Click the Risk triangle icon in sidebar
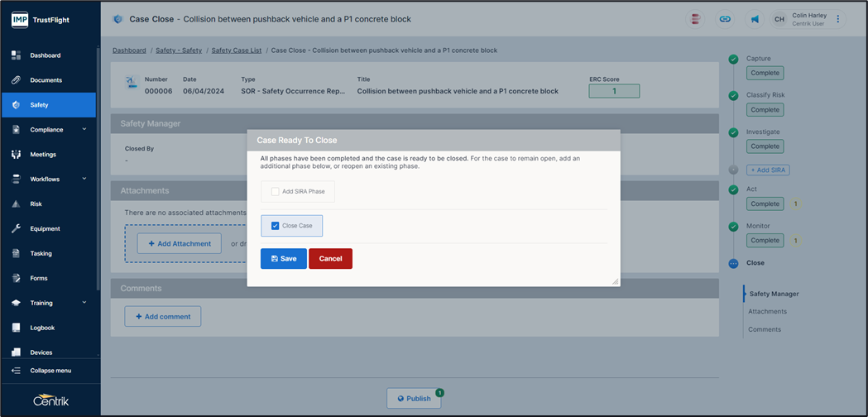 pos(16,204)
